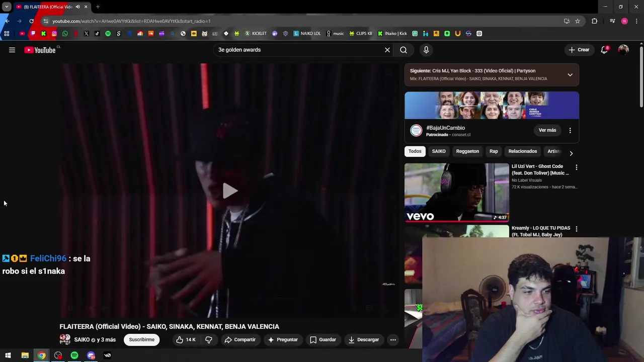644x362 pixels.
Task: Select the Rap filter chip
Action: coord(494,151)
